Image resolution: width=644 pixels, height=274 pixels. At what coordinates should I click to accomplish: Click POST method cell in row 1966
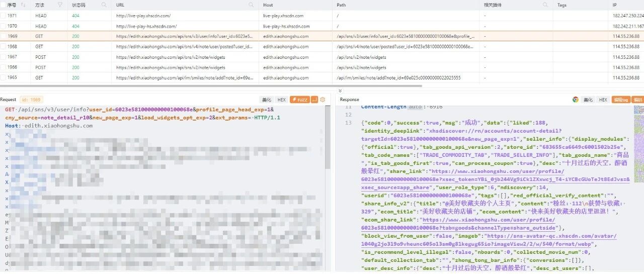[x=41, y=67]
